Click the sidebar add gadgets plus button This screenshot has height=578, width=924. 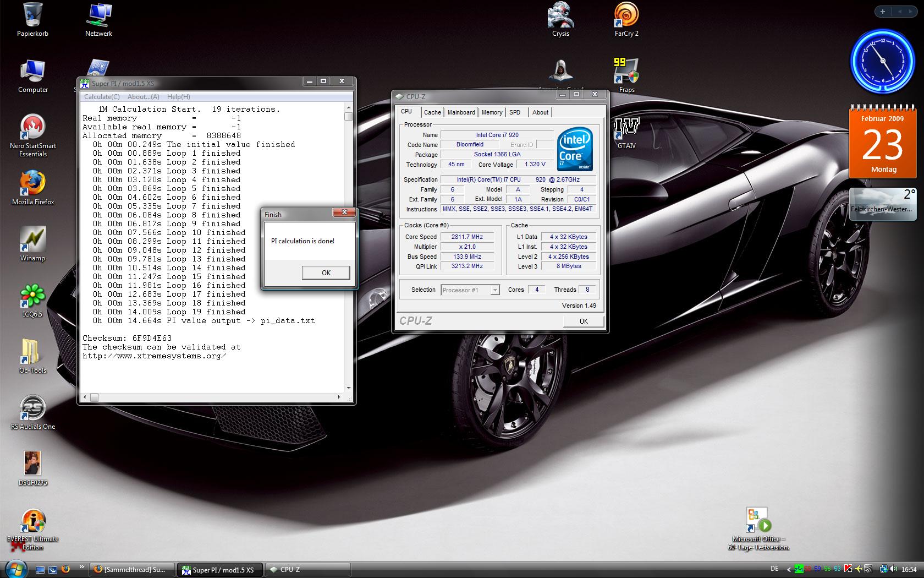883,11
